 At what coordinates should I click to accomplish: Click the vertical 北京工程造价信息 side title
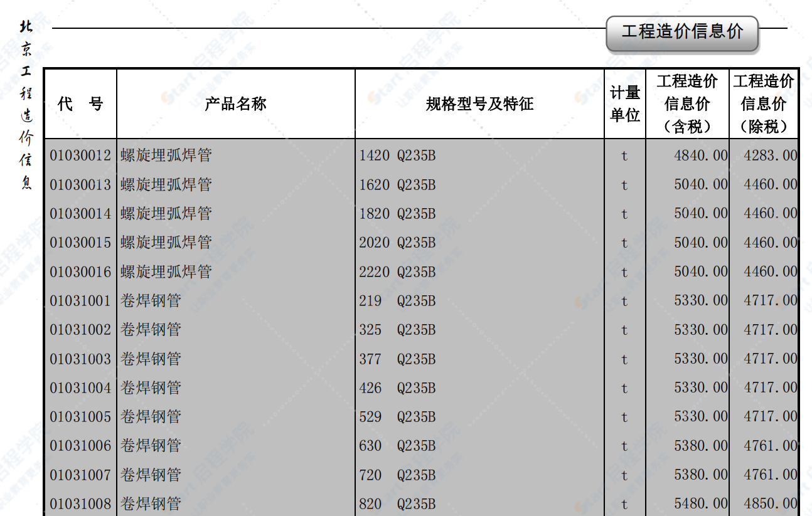[x=26, y=105]
